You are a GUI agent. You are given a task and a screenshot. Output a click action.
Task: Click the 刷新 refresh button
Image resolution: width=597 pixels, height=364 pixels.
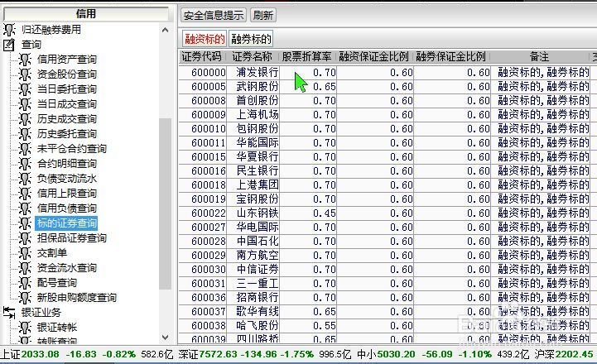click(x=262, y=15)
